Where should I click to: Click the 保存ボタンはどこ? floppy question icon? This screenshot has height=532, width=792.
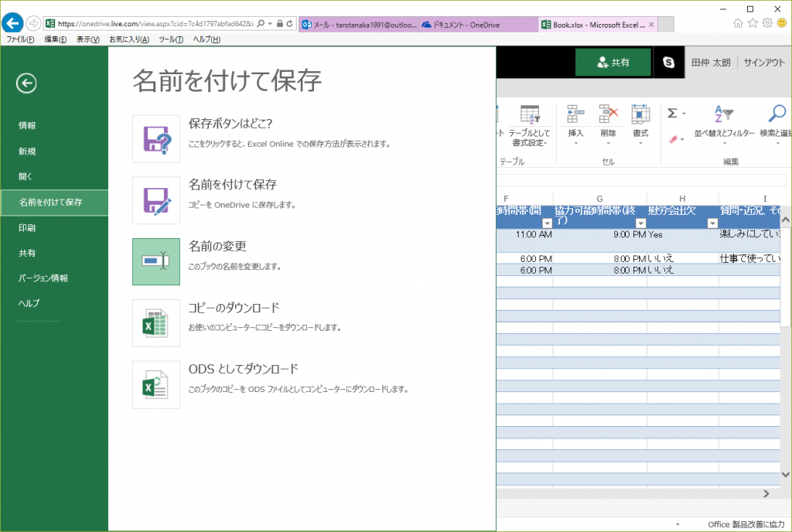click(x=156, y=139)
